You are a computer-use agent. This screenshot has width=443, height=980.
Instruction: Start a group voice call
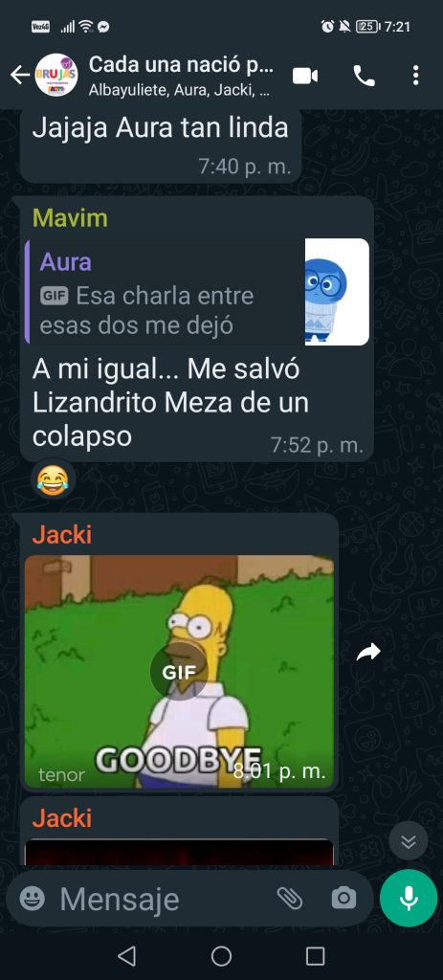coord(364,76)
